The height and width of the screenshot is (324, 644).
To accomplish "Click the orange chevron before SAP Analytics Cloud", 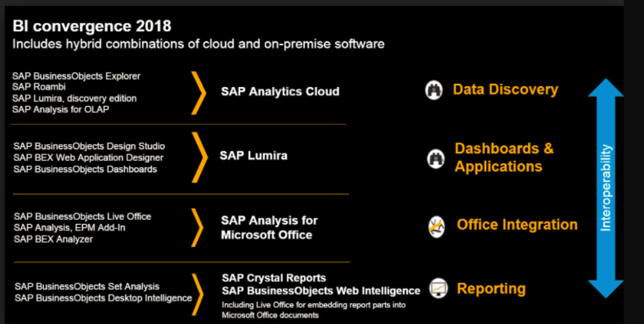I will click(198, 92).
